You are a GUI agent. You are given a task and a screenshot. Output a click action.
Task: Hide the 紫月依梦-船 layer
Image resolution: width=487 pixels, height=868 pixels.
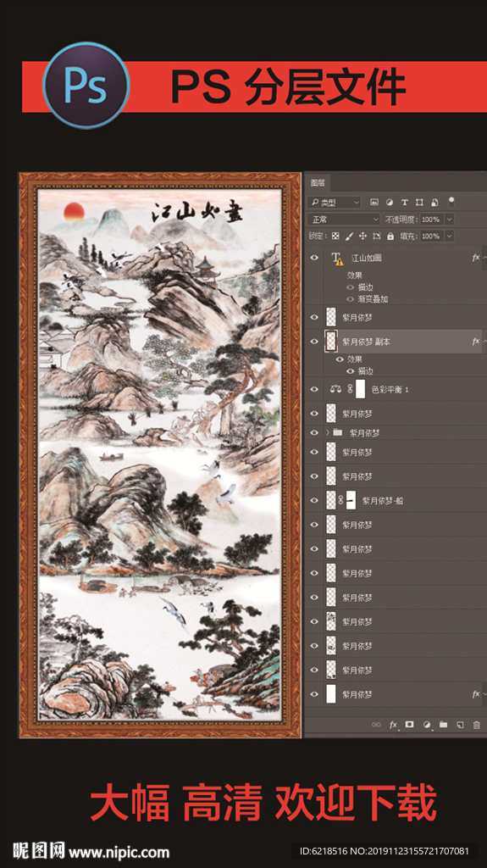[x=315, y=500]
